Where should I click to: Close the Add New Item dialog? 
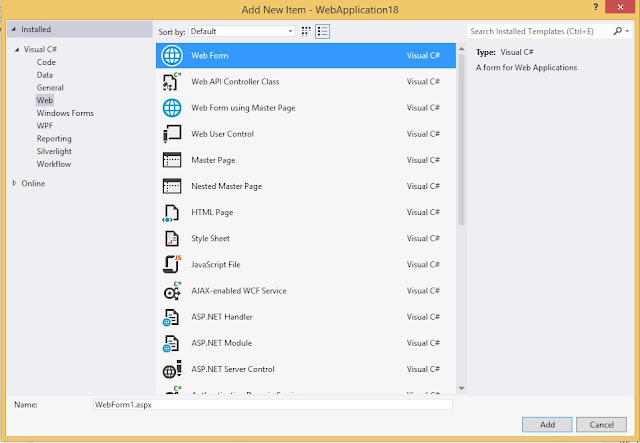click(620, 7)
